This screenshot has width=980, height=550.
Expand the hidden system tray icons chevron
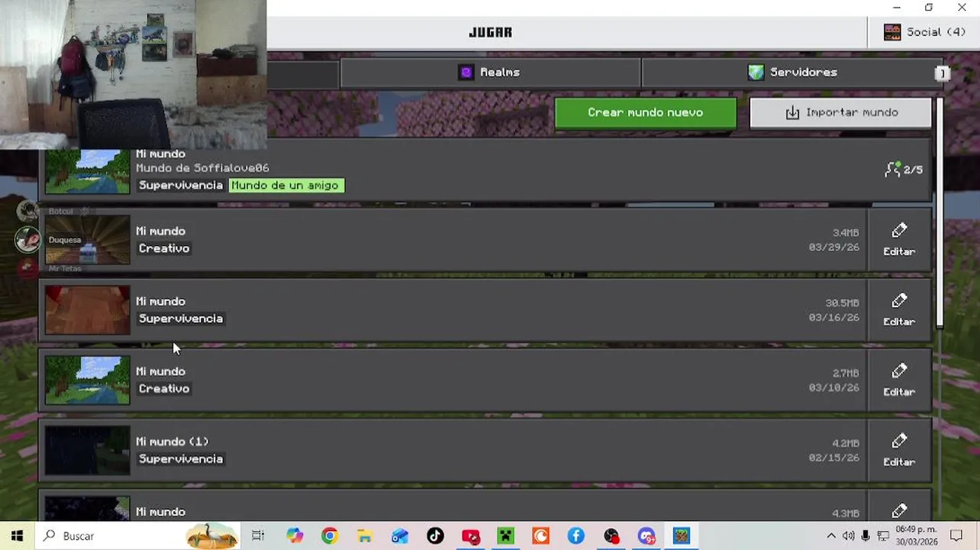831,536
